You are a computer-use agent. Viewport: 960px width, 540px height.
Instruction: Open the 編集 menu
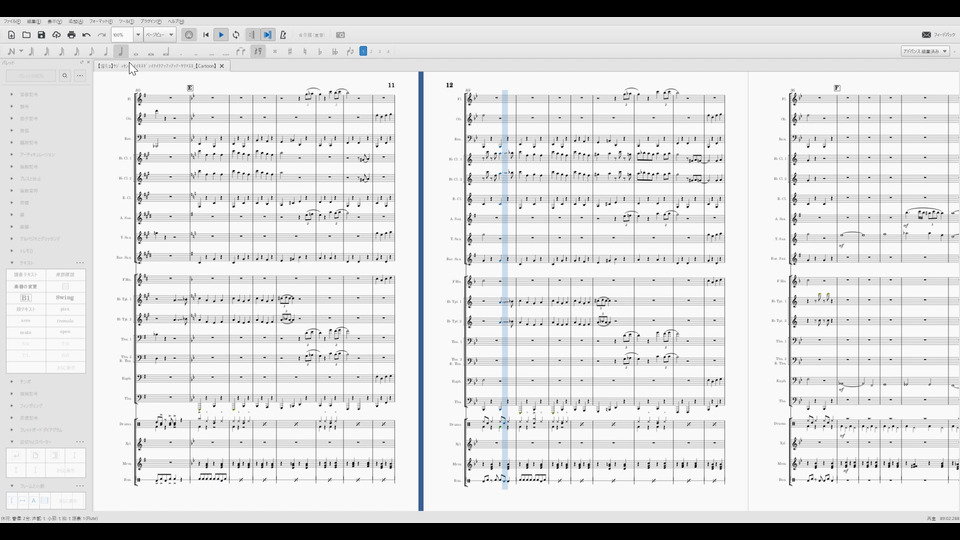coord(34,21)
